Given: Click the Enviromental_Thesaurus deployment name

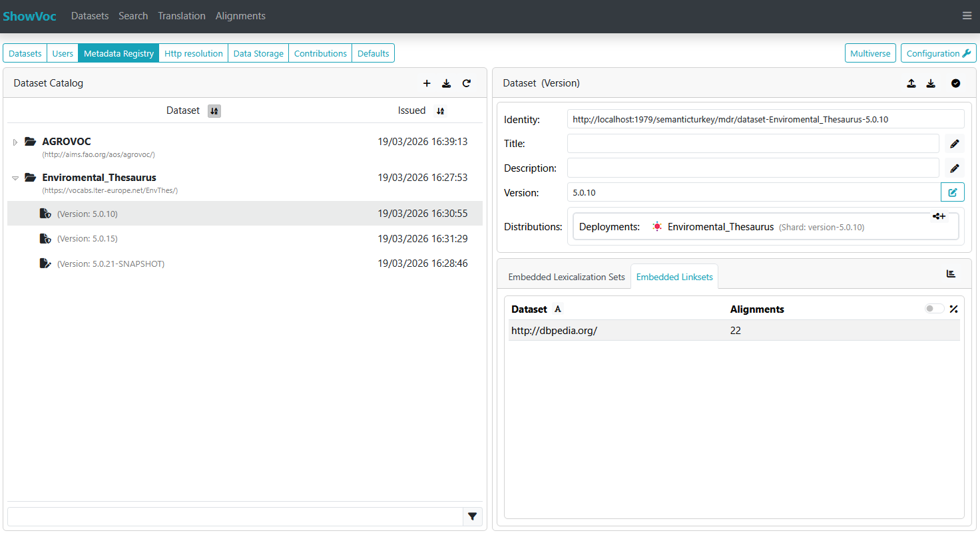Looking at the screenshot, I should [x=720, y=227].
